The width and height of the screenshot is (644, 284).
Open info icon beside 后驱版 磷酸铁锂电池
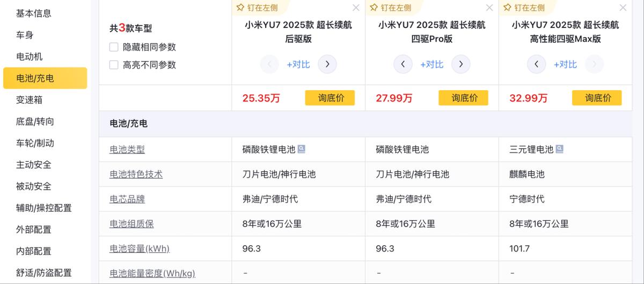click(302, 149)
